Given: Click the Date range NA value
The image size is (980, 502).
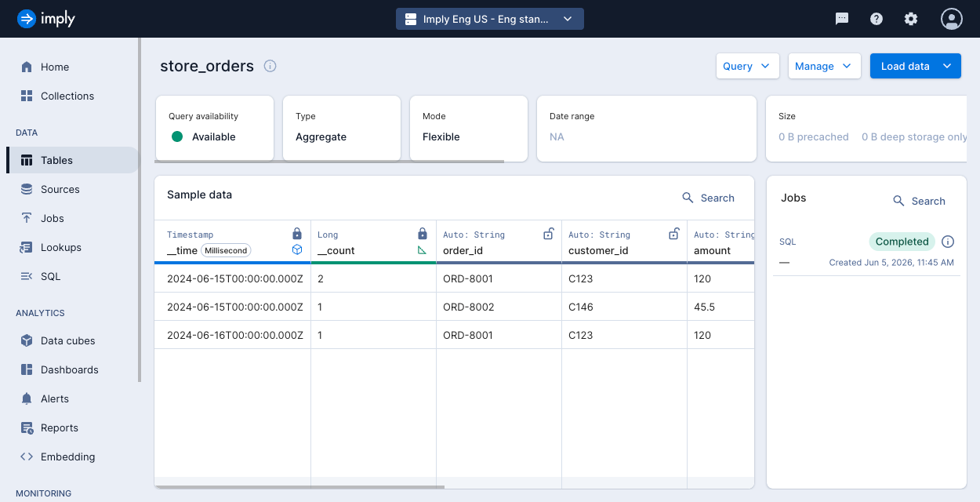Looking at the screenshot, I should [x=557, y=136].
